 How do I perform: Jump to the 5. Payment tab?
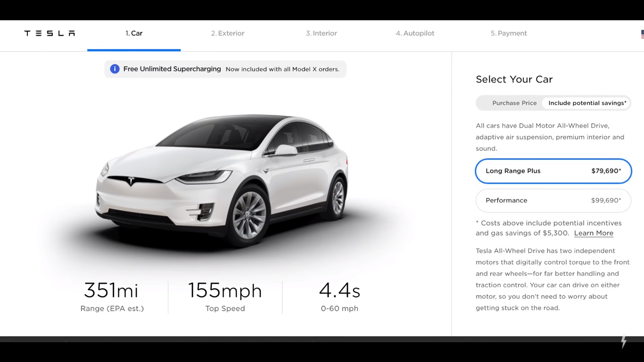pyautogui.click(x=509, y=33)
